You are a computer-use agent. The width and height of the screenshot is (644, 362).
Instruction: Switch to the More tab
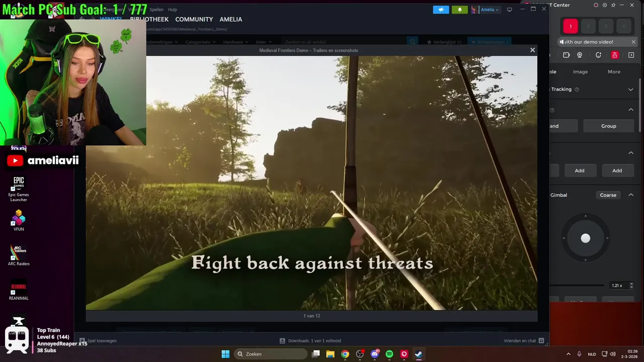pyautogui.click(x=614, y=72)
